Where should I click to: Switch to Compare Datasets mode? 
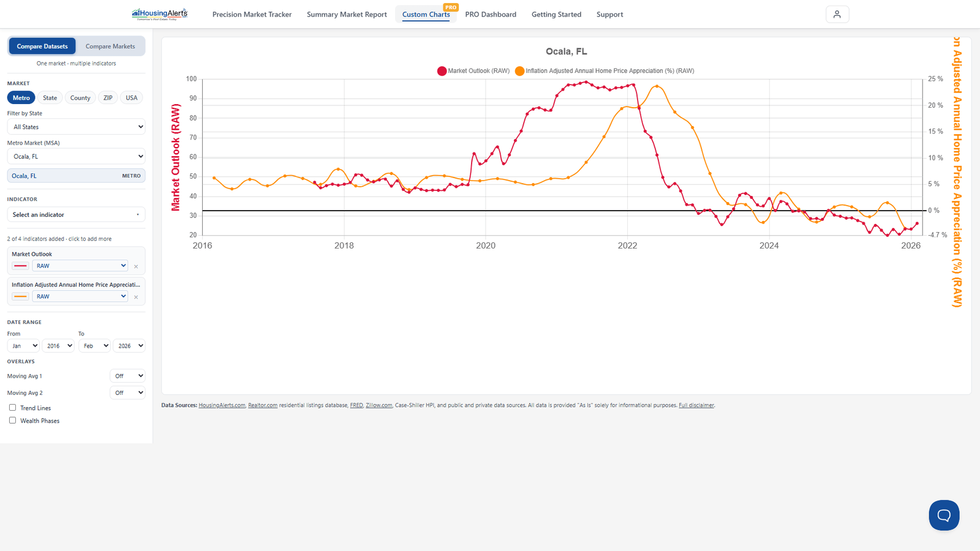pos(42,46)
